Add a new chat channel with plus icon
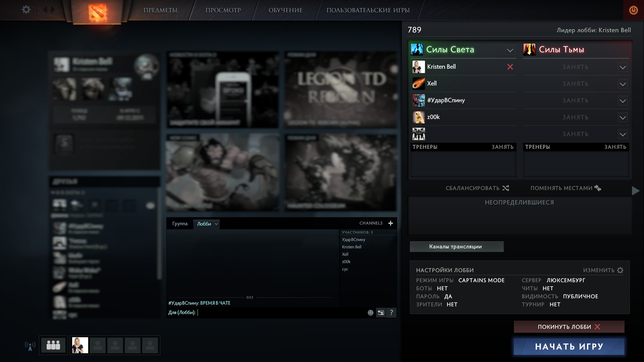The height and width of the screenshot is (362, 644). [x=390, y=223]
